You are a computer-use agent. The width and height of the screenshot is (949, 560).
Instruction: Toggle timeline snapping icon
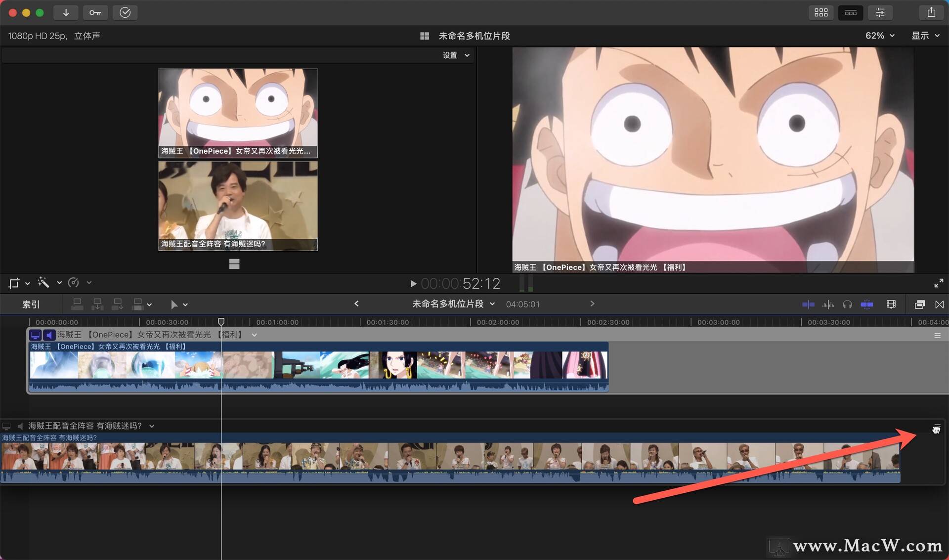[x=867, y=304]
